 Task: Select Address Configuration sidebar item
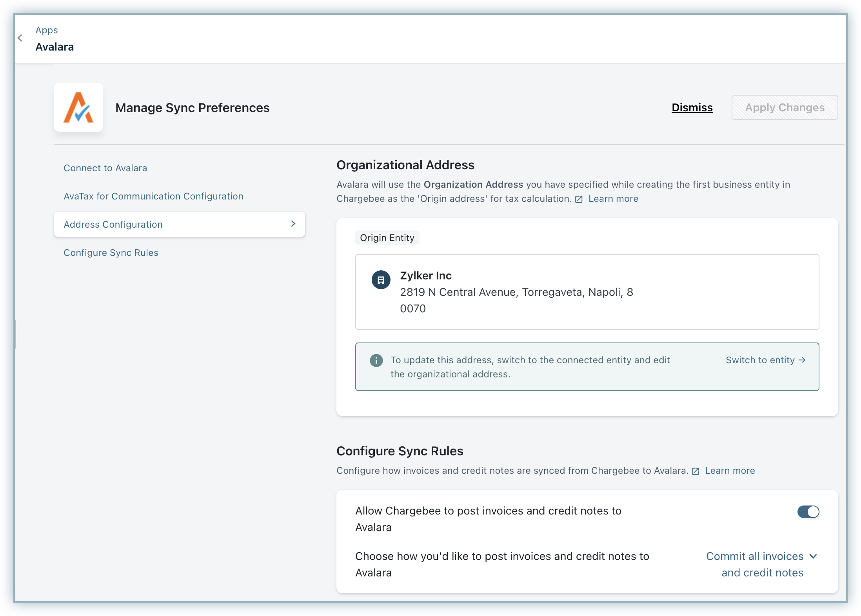click(x=113, y=225)
